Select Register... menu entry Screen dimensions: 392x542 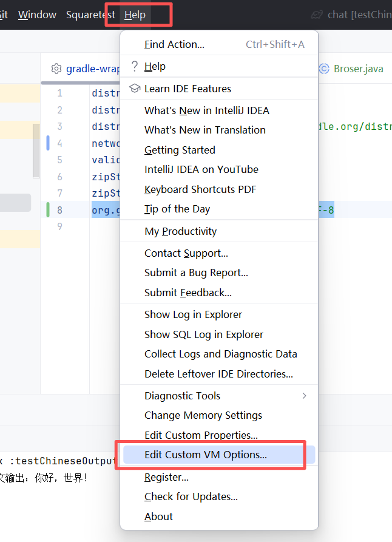click(x=219, y=477)
